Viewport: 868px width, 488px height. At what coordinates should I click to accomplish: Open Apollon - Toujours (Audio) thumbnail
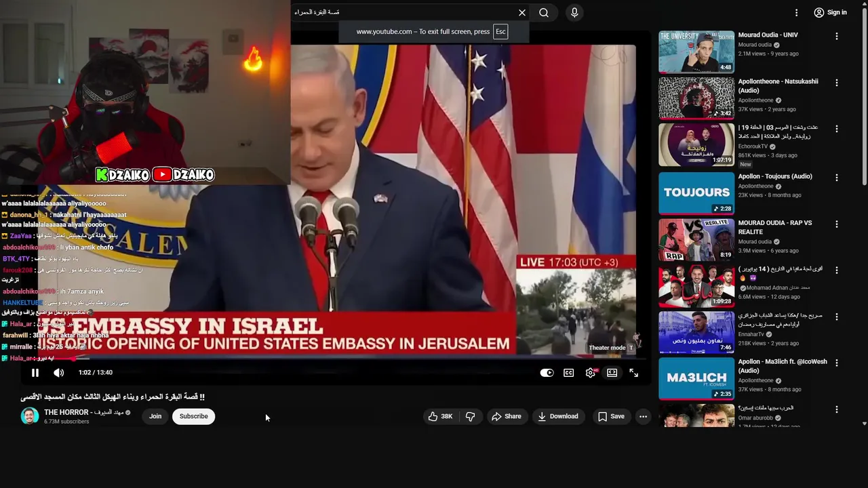point(696,193)
